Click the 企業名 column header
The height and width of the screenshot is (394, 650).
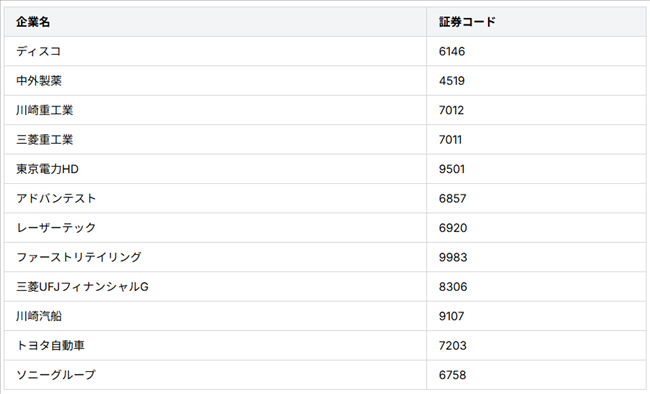pyautogui.click(x=33, y=22)
